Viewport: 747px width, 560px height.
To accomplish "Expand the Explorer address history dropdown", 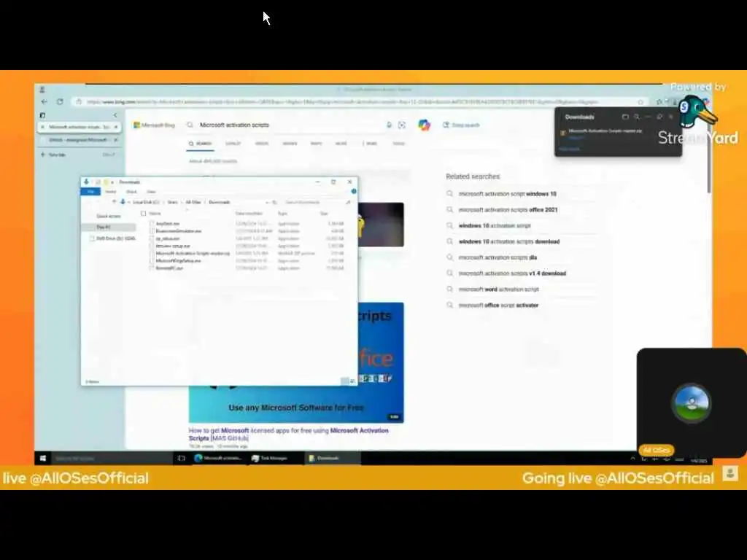I will click(x=267, y=203).
